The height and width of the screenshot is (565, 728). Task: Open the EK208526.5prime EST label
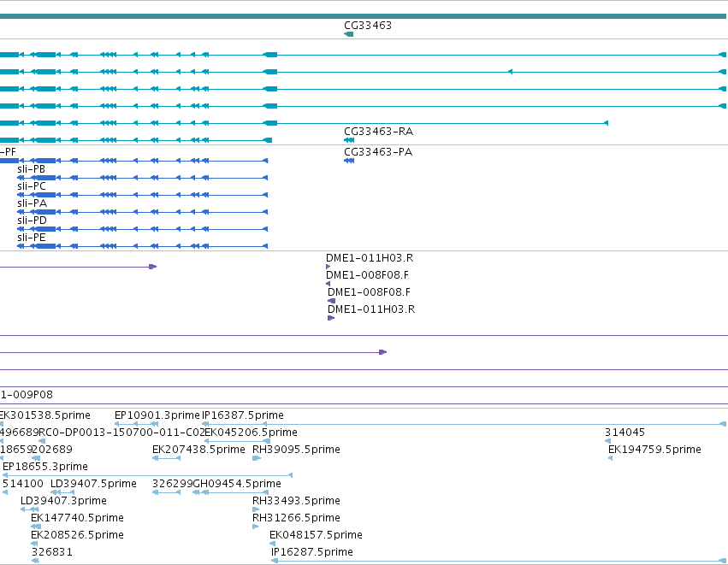(x=77, y=535)
